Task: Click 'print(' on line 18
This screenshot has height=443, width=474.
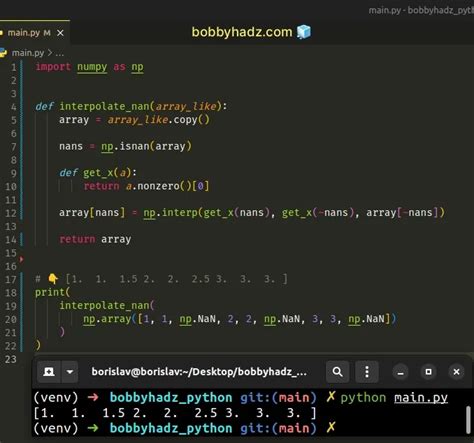Action: pos(52,292)
